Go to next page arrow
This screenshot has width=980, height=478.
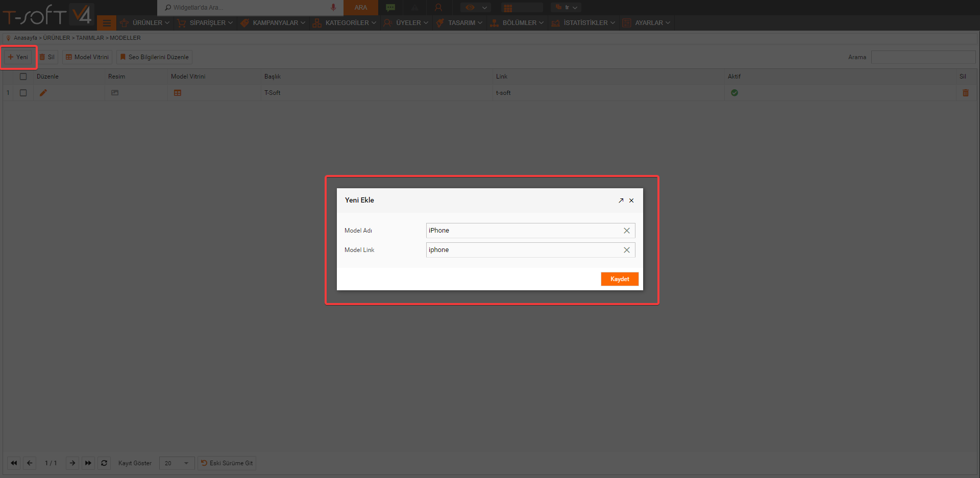[x=72, y=463]
